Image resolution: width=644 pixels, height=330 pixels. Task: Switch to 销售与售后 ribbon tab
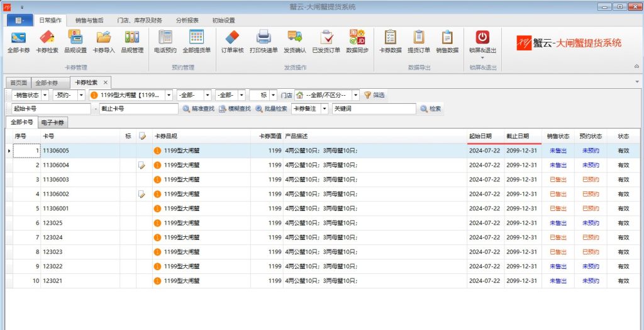pyautogui.click(x=89, y=20)
